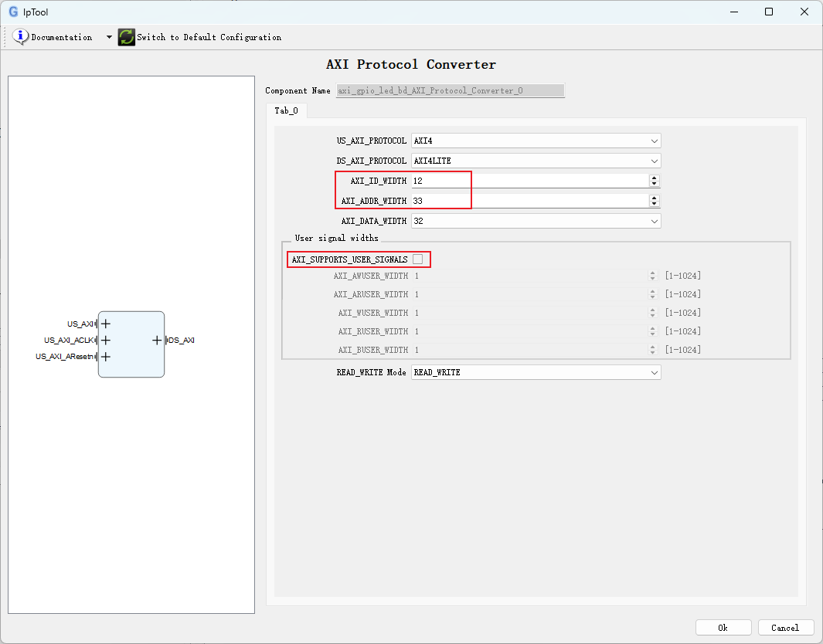
Task: Click the Documentation info icon
Action: click(20, 37)
